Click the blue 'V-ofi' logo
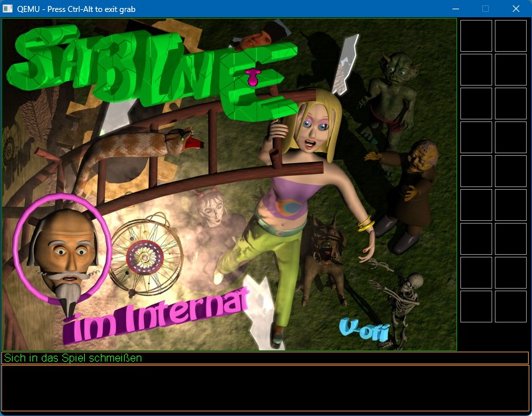This screenshot has width=532, height=416. point(364,330)
